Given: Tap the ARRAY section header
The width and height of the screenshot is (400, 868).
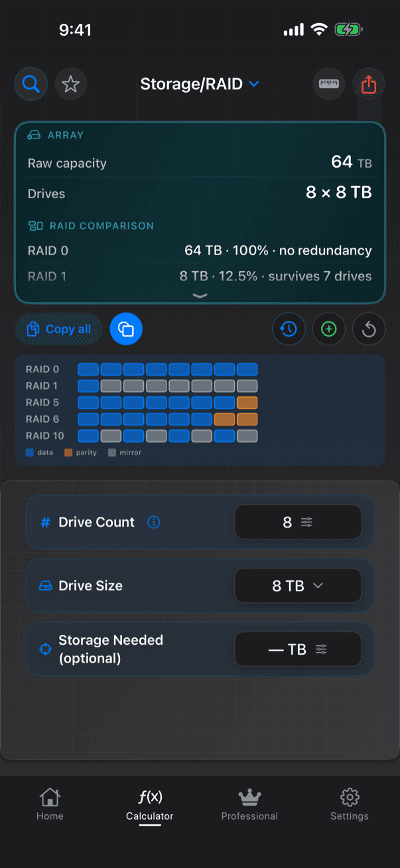Looking at the screenshot, I should [56, 135].
